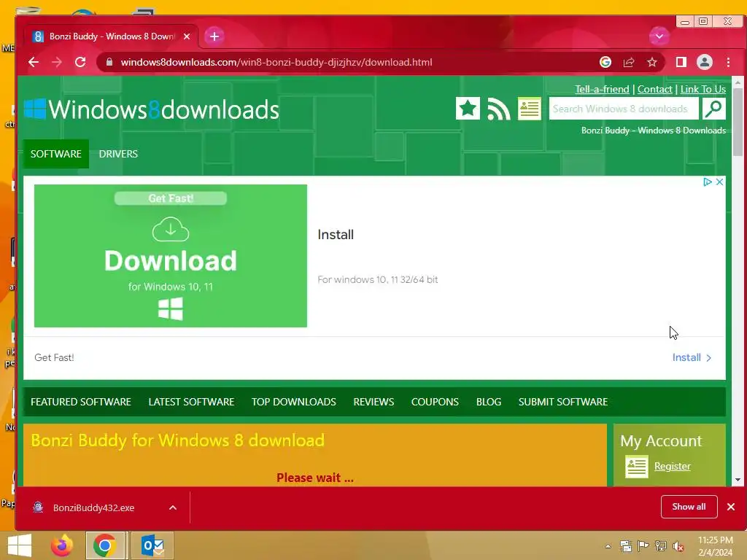The width and height of the screenshot is (747, 560).
Task: Click the Windows8downloads logo
Action: (x=152, y=109)
